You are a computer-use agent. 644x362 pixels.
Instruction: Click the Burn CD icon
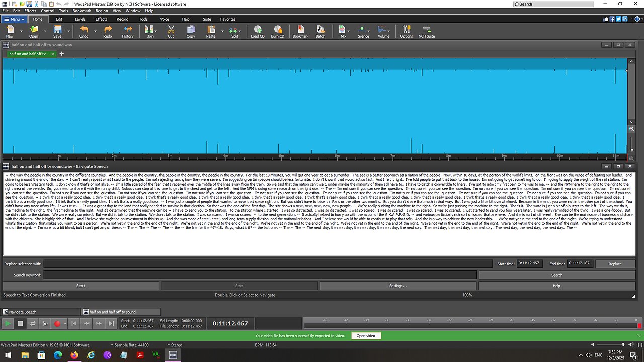pos(278,31)
